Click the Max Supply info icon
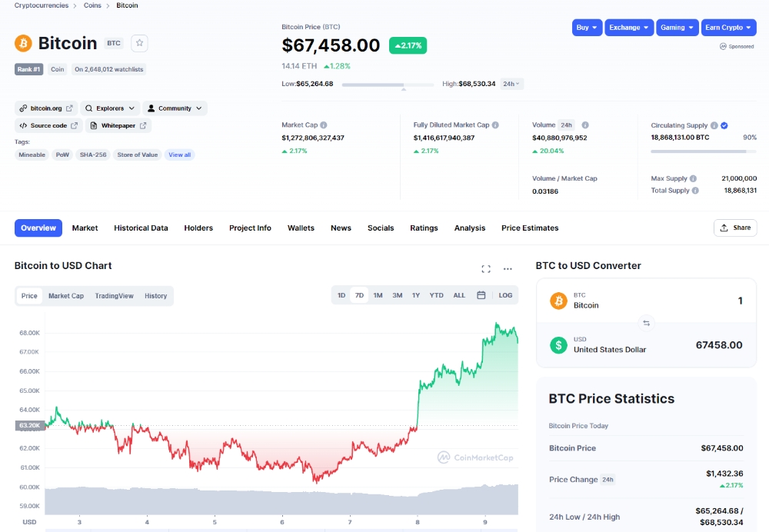 (693, 178)
